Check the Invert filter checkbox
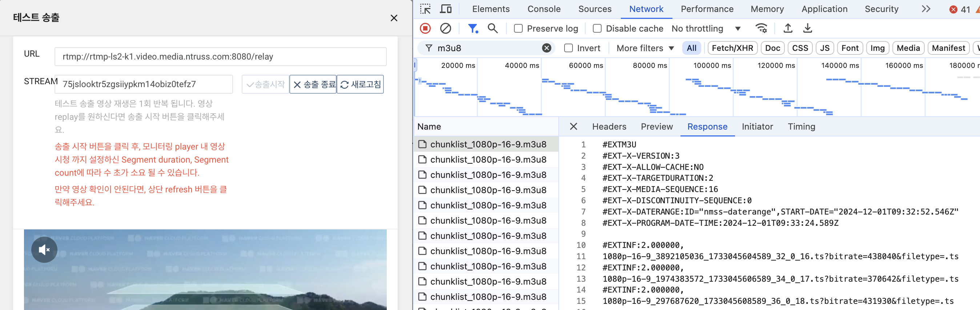The height and width of the screenshot is (310, 980). click(x=569, y=48)
